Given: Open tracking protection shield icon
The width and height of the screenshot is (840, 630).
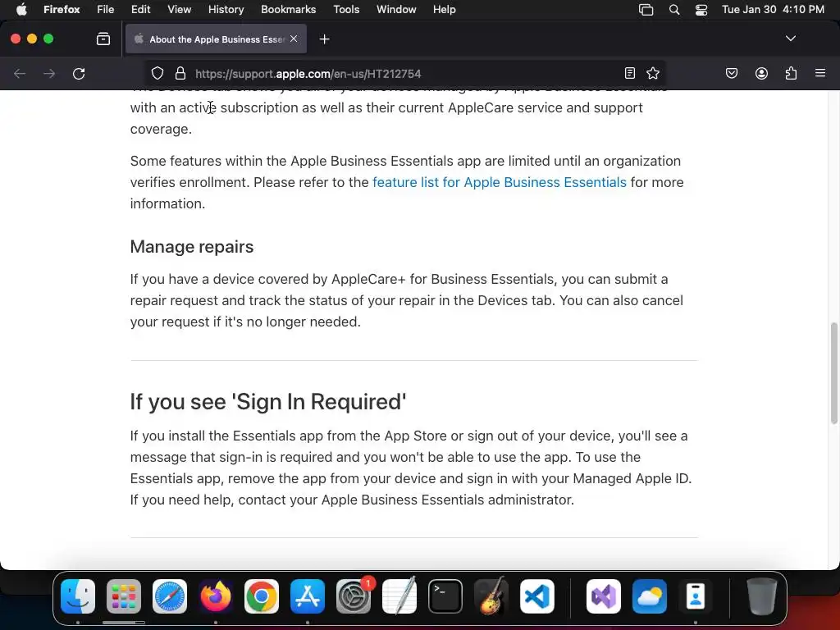Looking at the screenshot, I should point(157,73).
